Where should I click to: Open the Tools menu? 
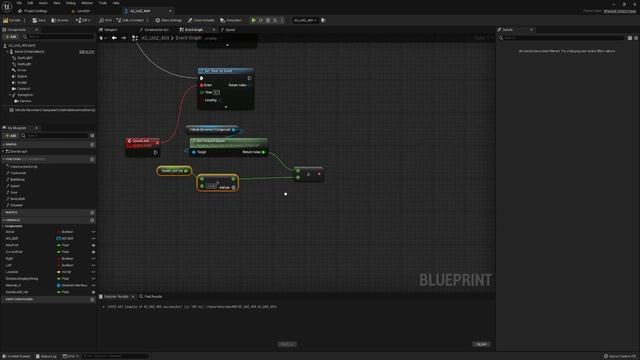(103, 3)
